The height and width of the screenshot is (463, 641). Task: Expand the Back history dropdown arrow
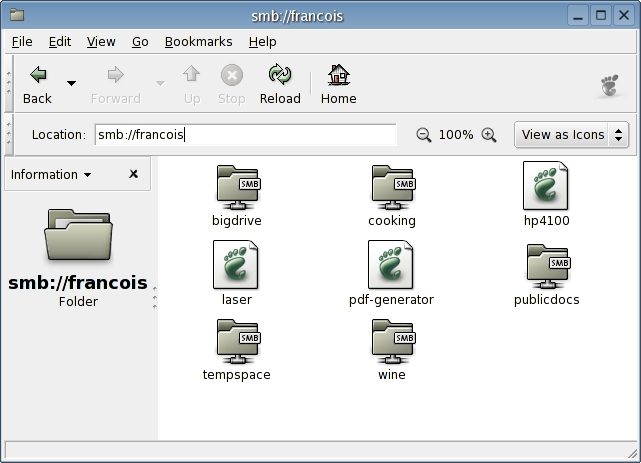71,83
